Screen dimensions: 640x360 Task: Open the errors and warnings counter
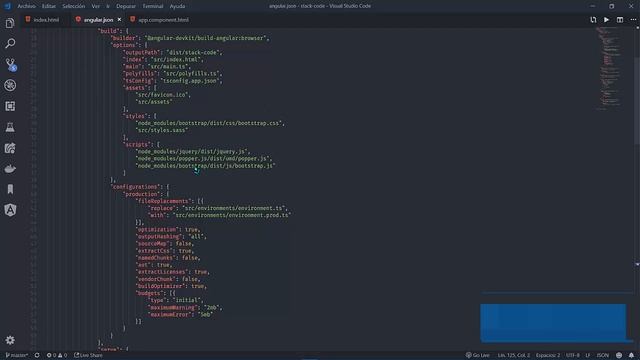tap(57, 355)
